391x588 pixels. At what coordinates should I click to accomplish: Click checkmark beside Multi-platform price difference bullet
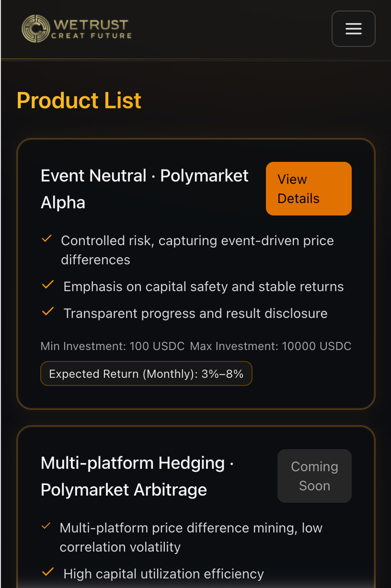coord(46,526)
